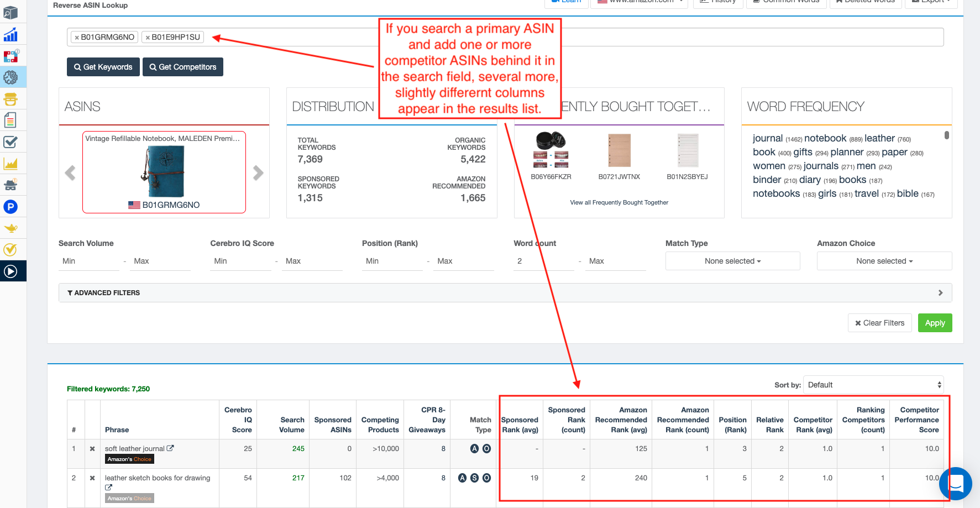Remove the soft leather journal keyword row
Screen dimensions: 980x508
(x=92, y=449)
